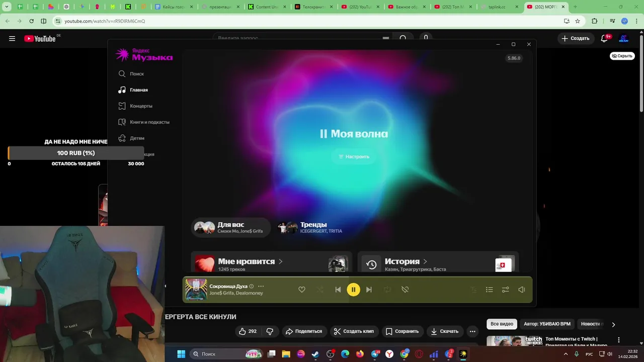The image size is (644, 362).
Task: Toggle repeat in player bar
Action: coord(387,290)
